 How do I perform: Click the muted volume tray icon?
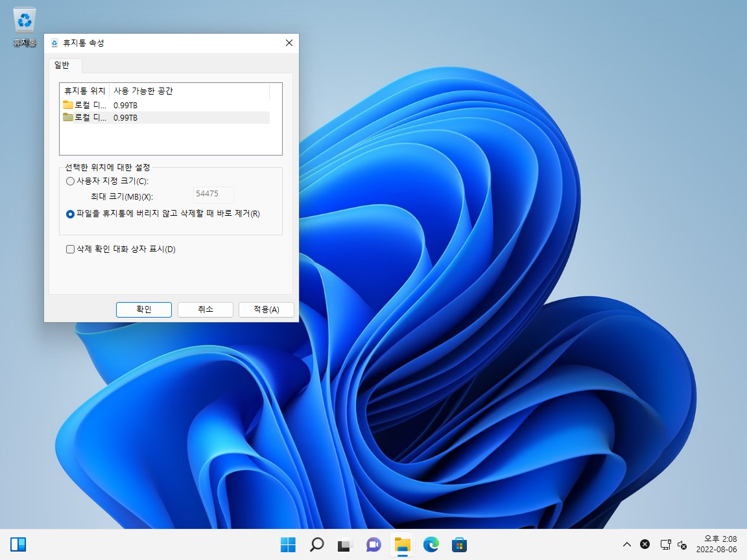click(x=682, y=544)
